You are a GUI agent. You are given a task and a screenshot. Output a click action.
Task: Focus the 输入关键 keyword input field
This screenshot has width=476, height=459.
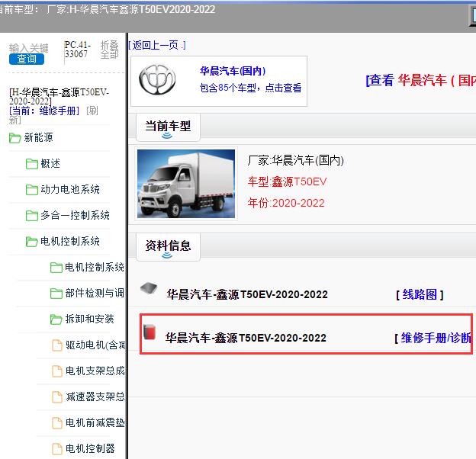(28, 48)
